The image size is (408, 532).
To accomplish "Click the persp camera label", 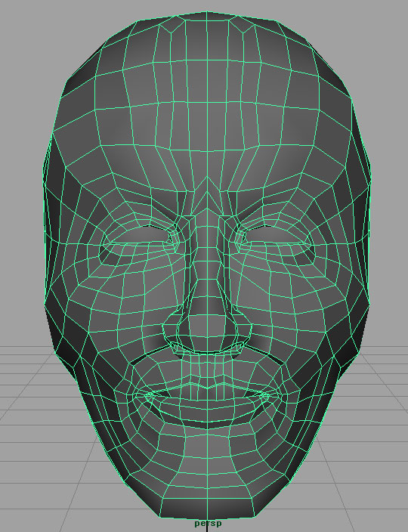I will [209, 524].
